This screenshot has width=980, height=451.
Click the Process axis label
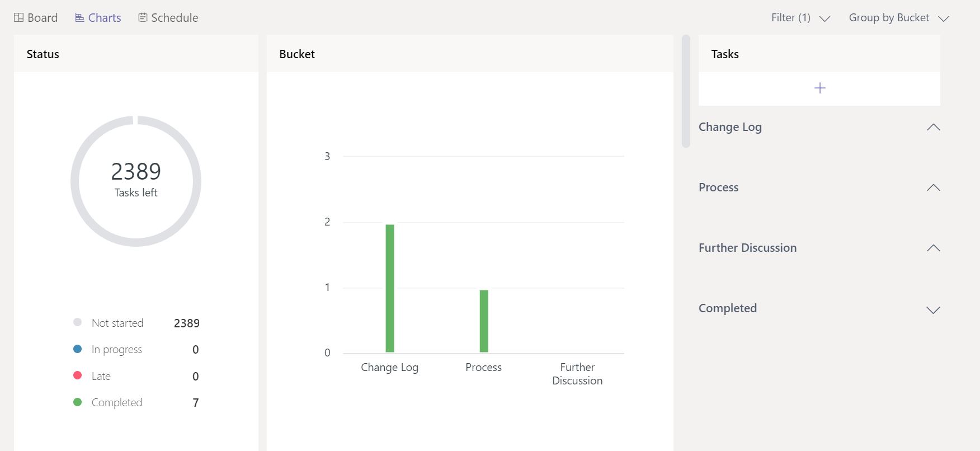tap(484, 367)
